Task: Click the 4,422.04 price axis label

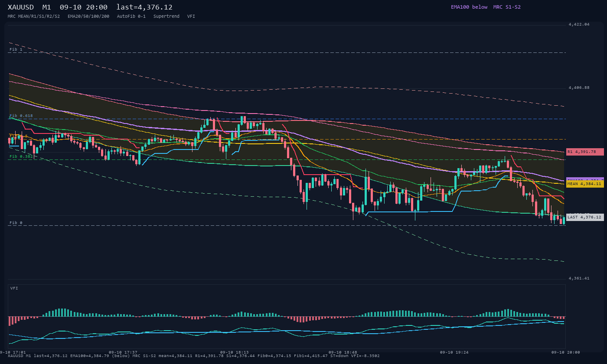Action: coord(579,24)
